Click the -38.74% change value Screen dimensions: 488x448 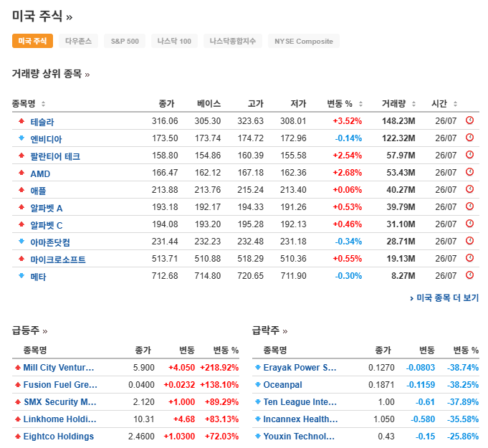tap(463, 368)
